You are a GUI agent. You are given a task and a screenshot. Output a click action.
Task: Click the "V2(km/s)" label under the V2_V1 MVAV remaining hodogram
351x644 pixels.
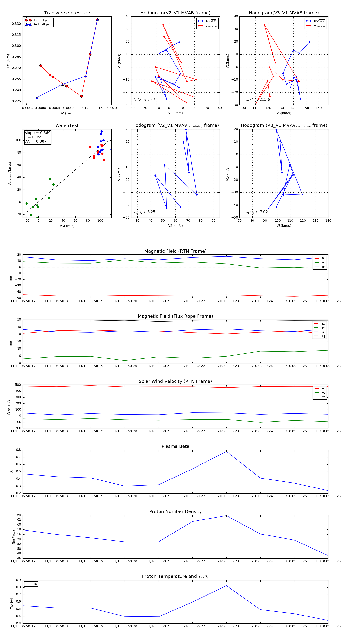tap(175, 226)
